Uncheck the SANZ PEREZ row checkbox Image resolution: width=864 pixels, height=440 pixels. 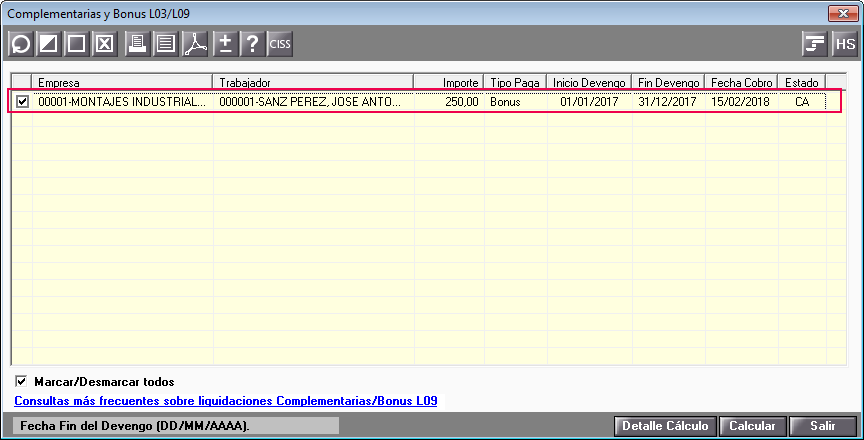(x=22, y=102)
